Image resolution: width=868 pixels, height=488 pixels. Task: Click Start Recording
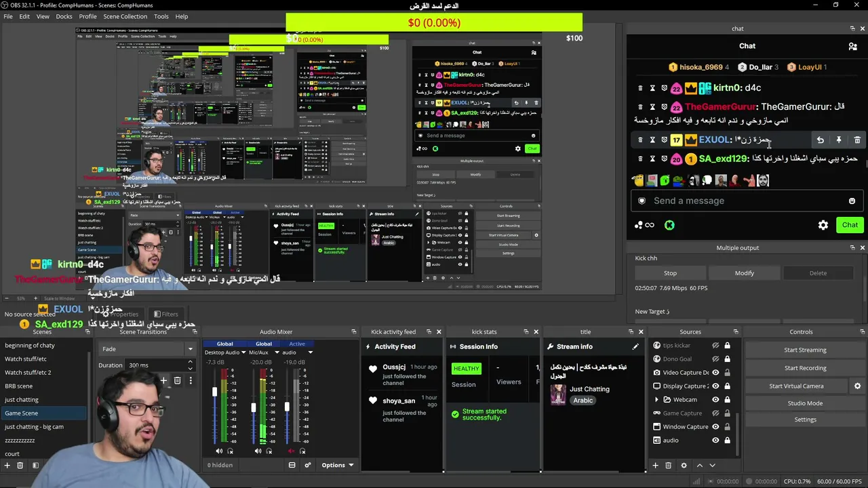point(805,368)
